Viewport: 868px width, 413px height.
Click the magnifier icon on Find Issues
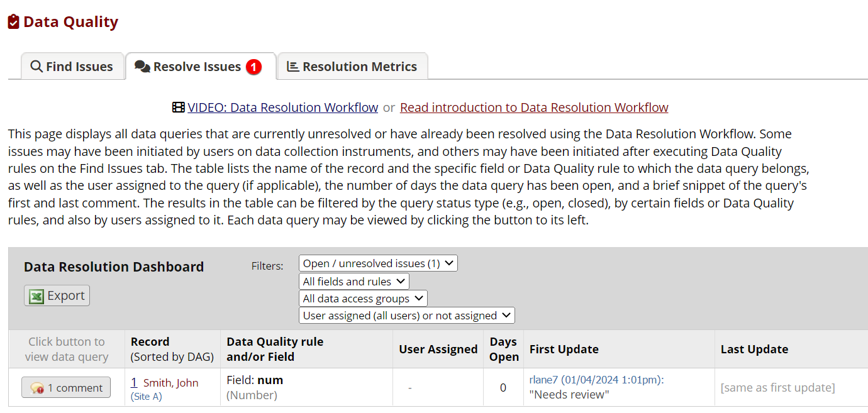[x=36, y=67]
